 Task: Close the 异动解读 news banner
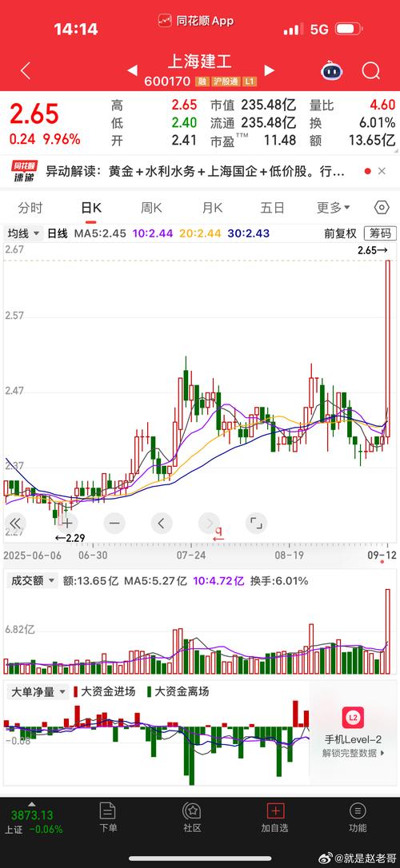[x=382, y=171]
